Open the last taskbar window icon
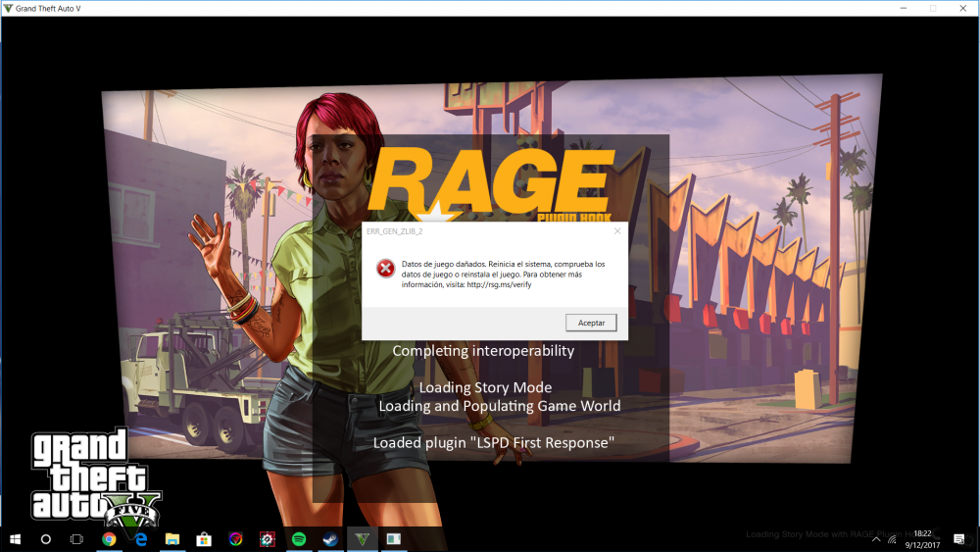Screen dimensions: 980x552 coord(394,539)
